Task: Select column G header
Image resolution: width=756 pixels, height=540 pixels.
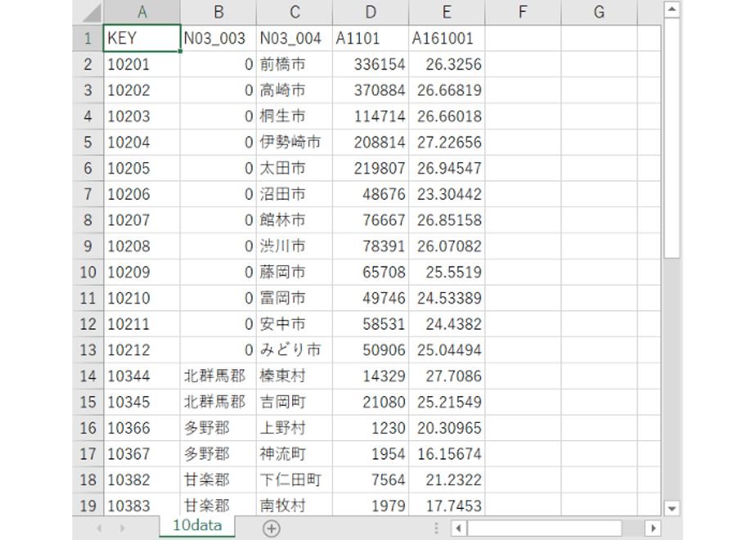Action: click(599, 12)
